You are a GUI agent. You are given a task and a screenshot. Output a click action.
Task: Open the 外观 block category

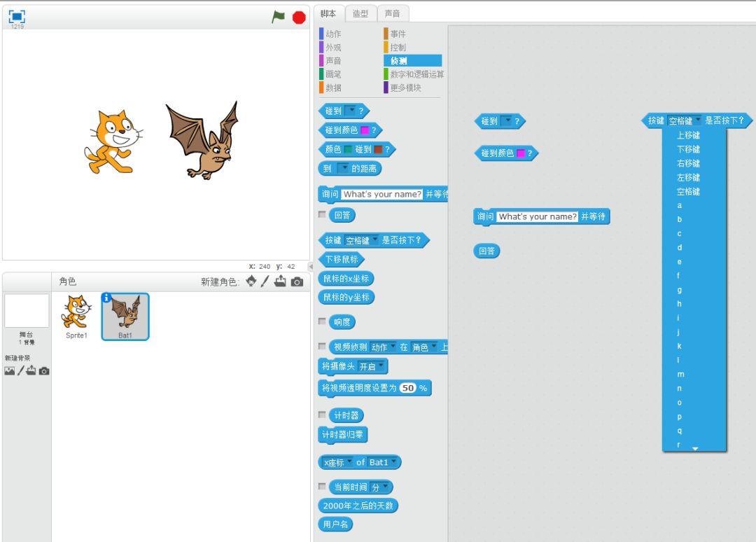[332, 47]
